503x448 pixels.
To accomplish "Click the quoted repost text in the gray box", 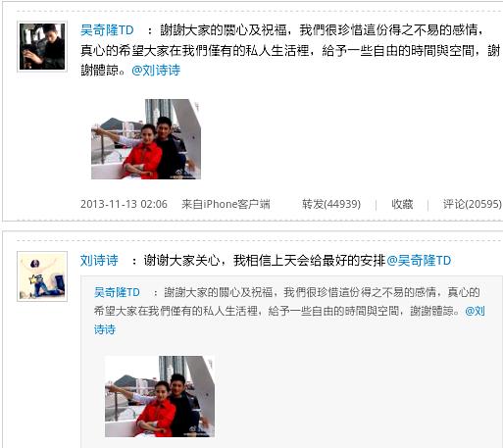I will [x=289, y=311].
